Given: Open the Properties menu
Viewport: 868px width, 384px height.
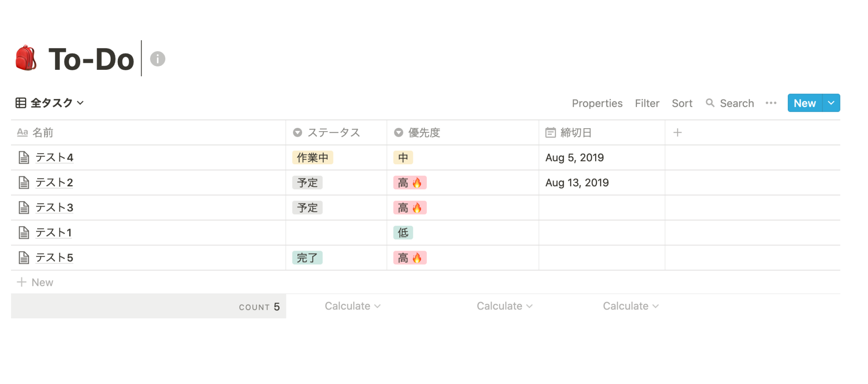Looking at the screenshot, I should pos(597,103).
